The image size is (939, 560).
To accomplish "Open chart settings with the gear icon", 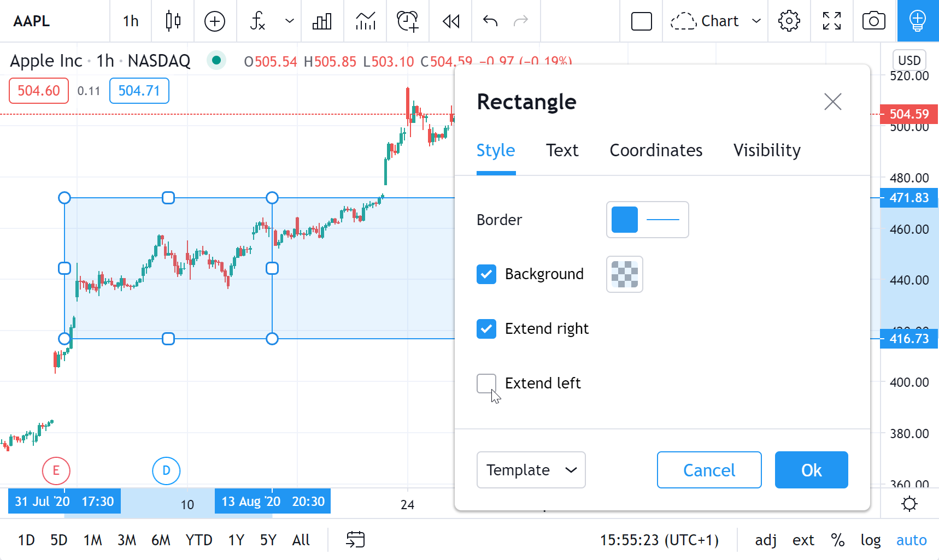I will coord(789,21).
